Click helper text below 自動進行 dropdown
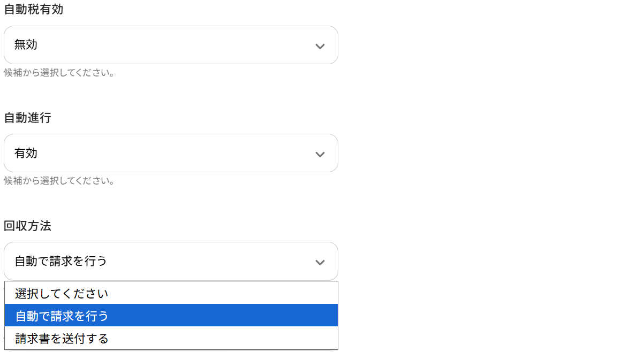Image resolution: width=644 pixels, height=352 pixels. coord(59,181)
